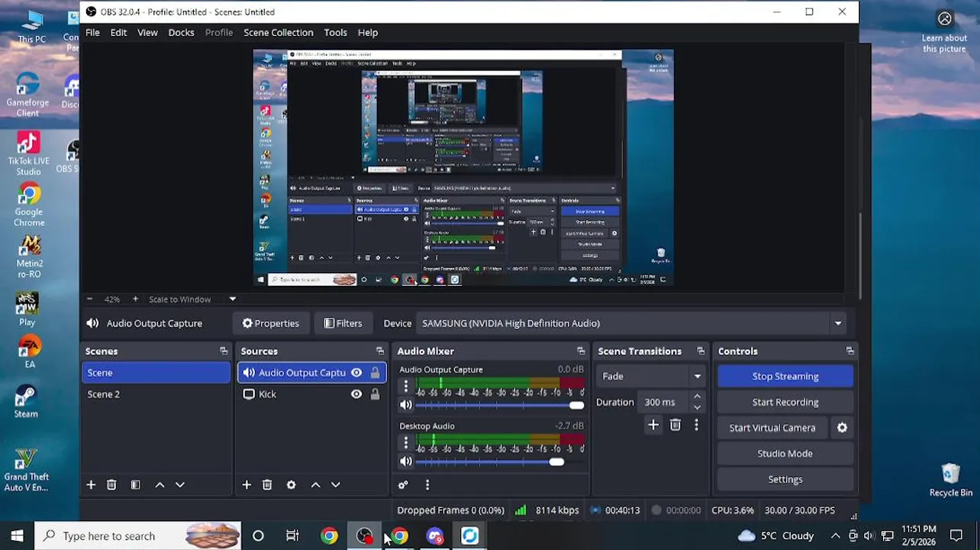This screenshot has width=980, height=550.
Task: Add a new scene with plus icon
Action: (x=91, y=484)
